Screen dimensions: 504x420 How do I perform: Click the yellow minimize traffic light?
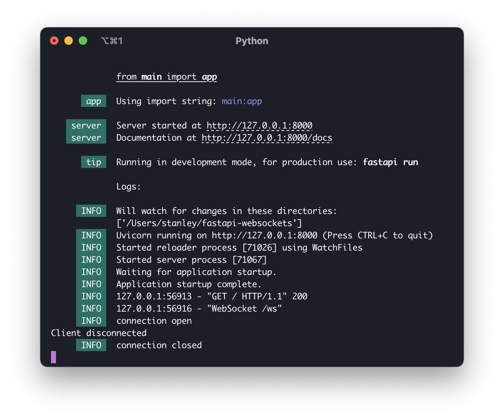(x=69, y=41)
